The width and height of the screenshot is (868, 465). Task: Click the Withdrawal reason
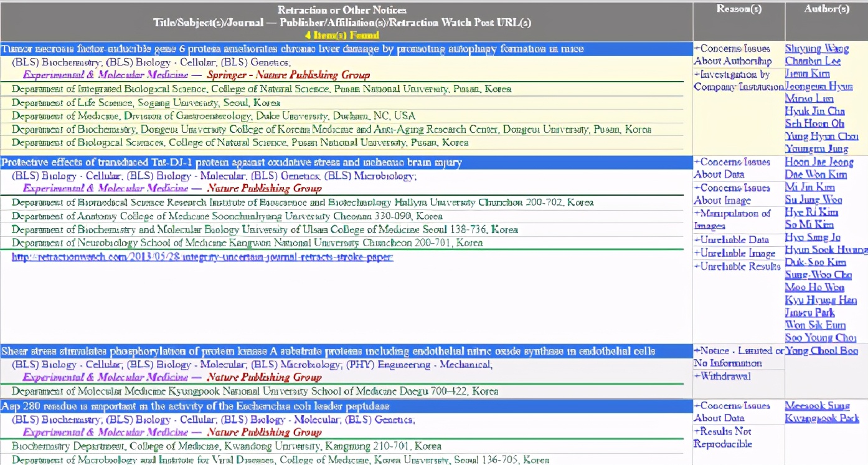(x=722, y=376)
